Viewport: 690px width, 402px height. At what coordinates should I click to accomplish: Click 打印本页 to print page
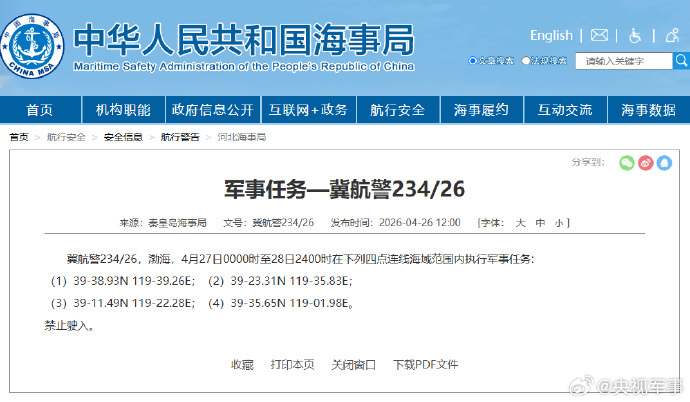(x=292, y=365)
